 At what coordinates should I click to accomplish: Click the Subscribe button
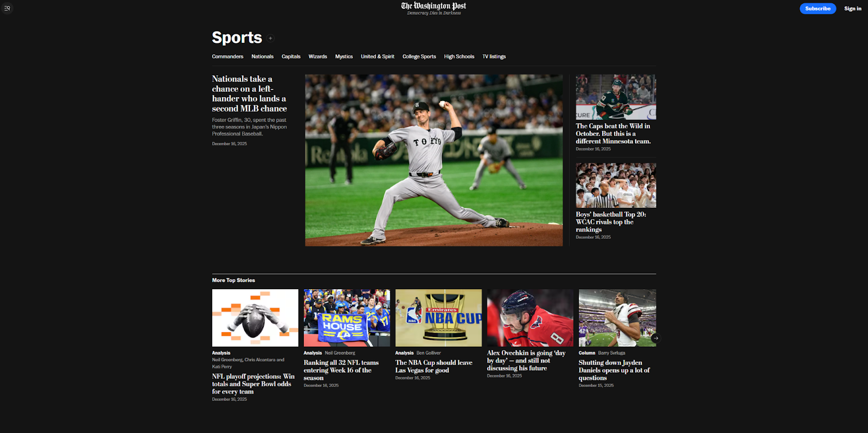[818, 9]
